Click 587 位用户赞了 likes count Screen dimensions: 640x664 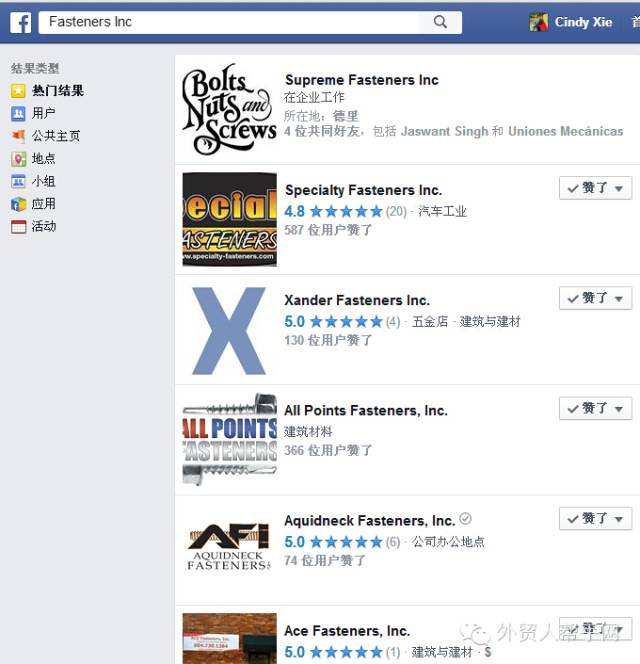[x=328, y=230]
